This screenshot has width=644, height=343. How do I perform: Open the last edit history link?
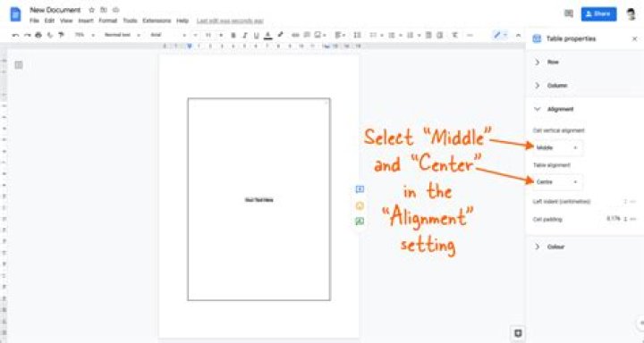coord(230,21)
